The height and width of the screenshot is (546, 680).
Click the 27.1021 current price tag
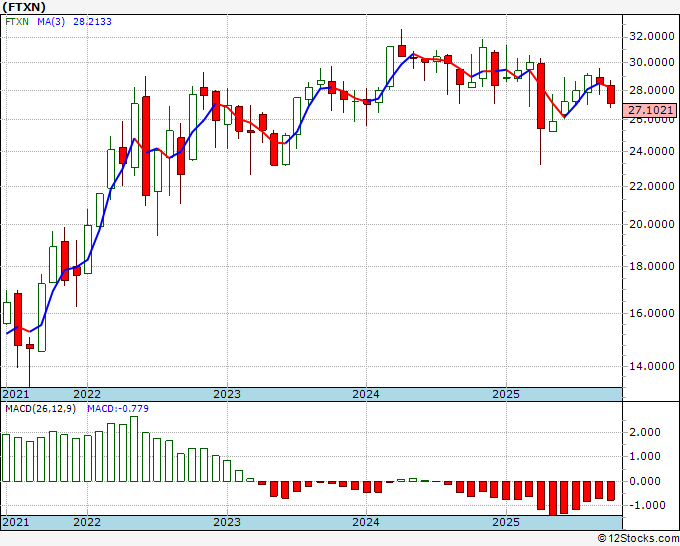[x=649, y=110]
